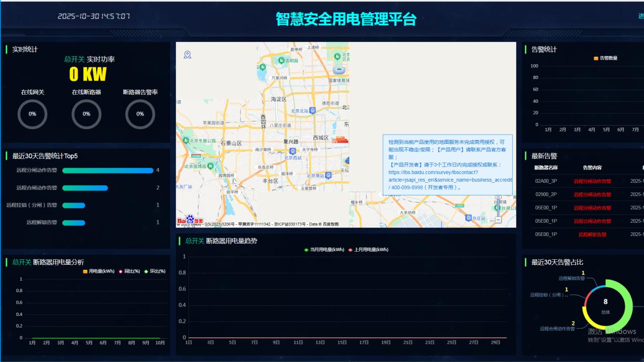644x362 pixels.
Task: Click the National Stadium icon on the map
Action: coord(339,69)
